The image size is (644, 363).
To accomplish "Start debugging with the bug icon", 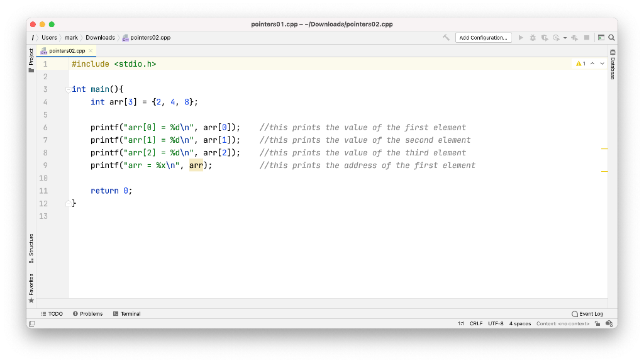I will tap(533, 37).
